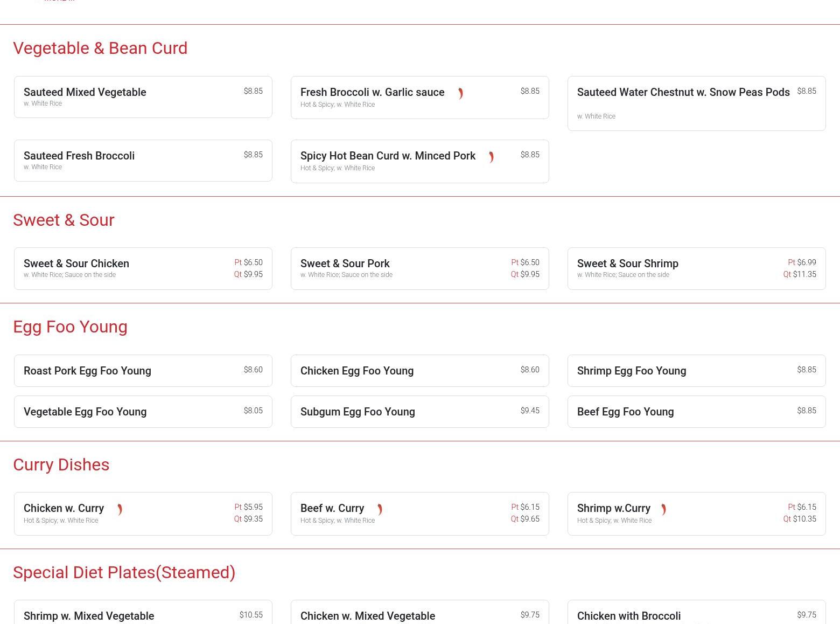This screenshot has height=624, width=840.
Task: Click the chili icon by Chicken w. Curry
Action: point(120,510)
